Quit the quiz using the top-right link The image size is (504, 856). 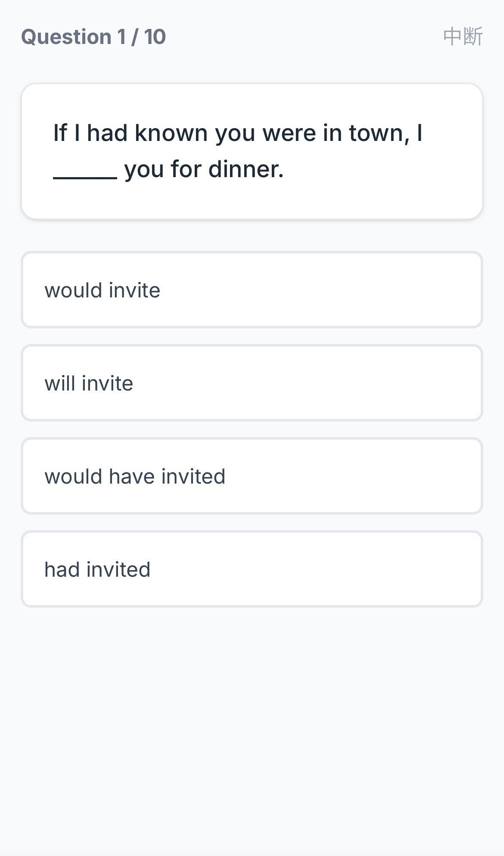(x=463, y=37)
